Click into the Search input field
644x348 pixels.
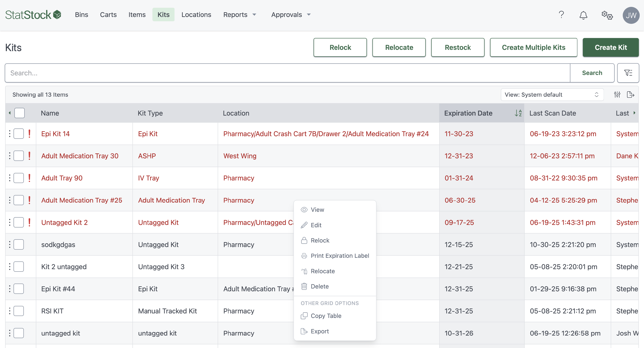pos(287,73)
